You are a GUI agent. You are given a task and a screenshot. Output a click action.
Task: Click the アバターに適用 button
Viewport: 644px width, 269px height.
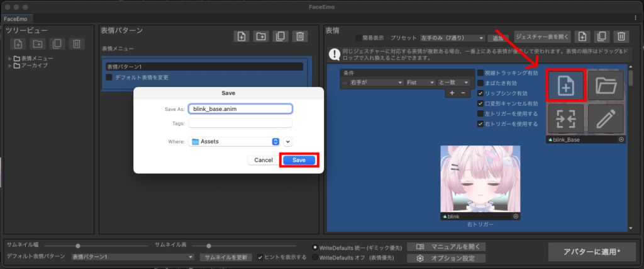pos(592,252)
